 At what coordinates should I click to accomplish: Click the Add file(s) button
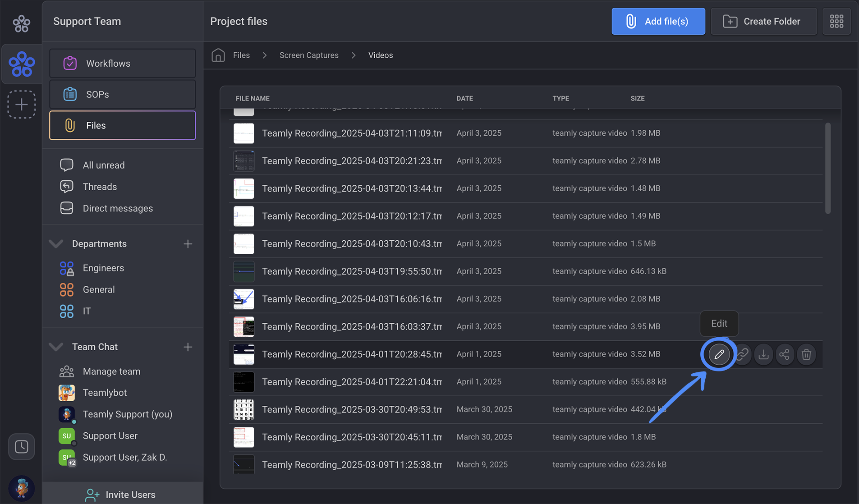[658, 21]
